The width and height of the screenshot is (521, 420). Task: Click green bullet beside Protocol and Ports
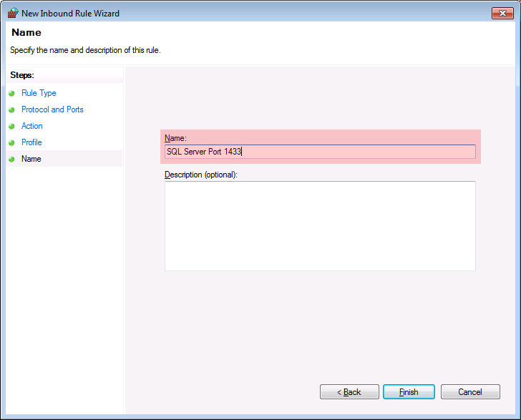pos(11,109)
